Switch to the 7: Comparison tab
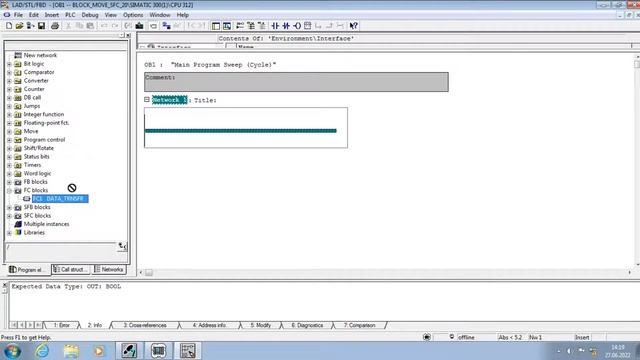The image size is (640, 360). (359, 325)
